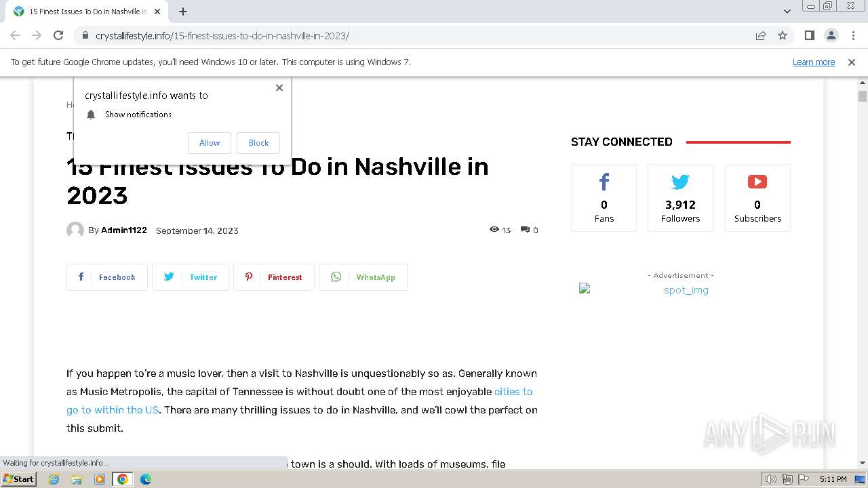868x488 pixels.
Task: Dismiss the Chrome update info bar
Action: tap(852, 62)
